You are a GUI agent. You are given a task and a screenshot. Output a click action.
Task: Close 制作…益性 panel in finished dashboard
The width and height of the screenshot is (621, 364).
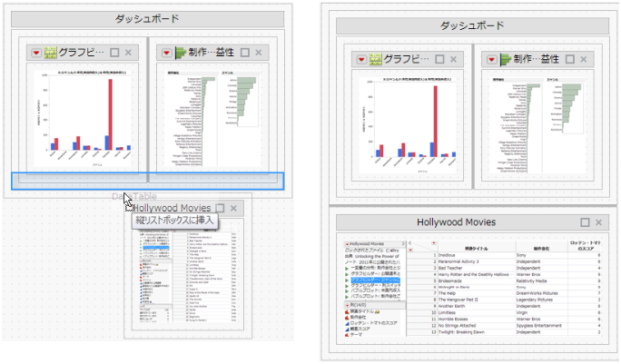[584, 59]
